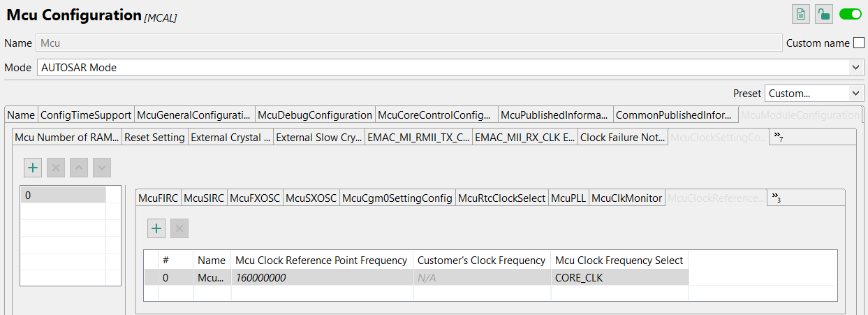Select the McuSXOSC tab
Screen dimensions: 868x315
tap(311, 198)
